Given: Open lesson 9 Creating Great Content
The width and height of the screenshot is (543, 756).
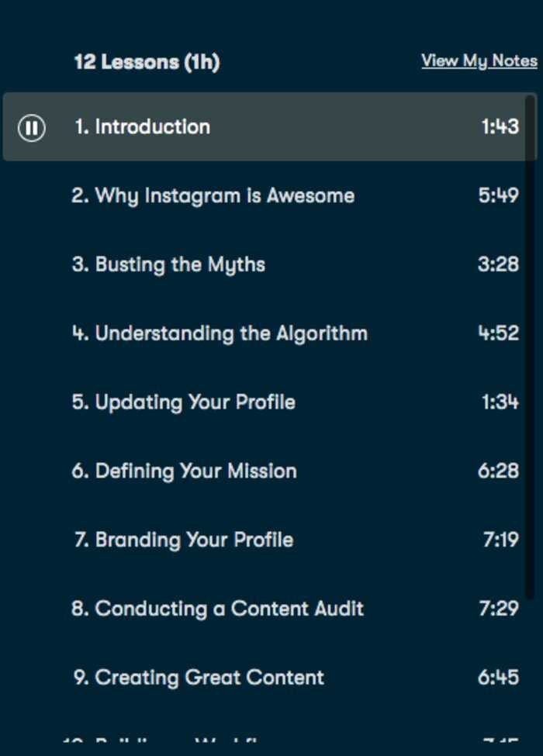Looking at the screenshot, I should click(x=270, y=678).
